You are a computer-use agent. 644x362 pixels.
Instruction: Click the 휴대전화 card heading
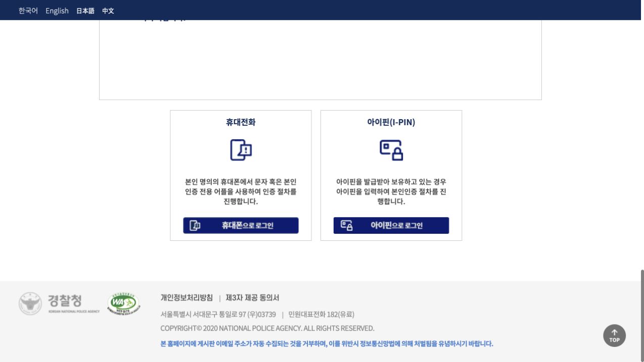tap(241, 122)
